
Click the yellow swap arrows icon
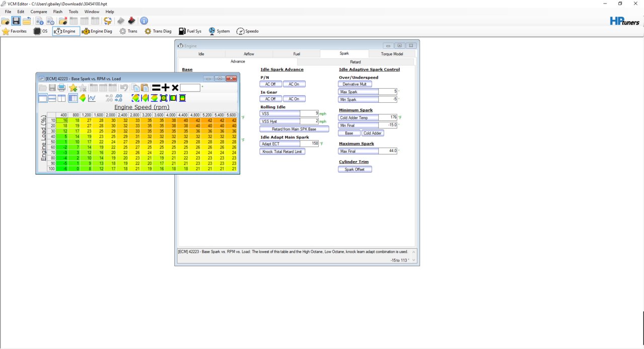[x=108, y=21]
